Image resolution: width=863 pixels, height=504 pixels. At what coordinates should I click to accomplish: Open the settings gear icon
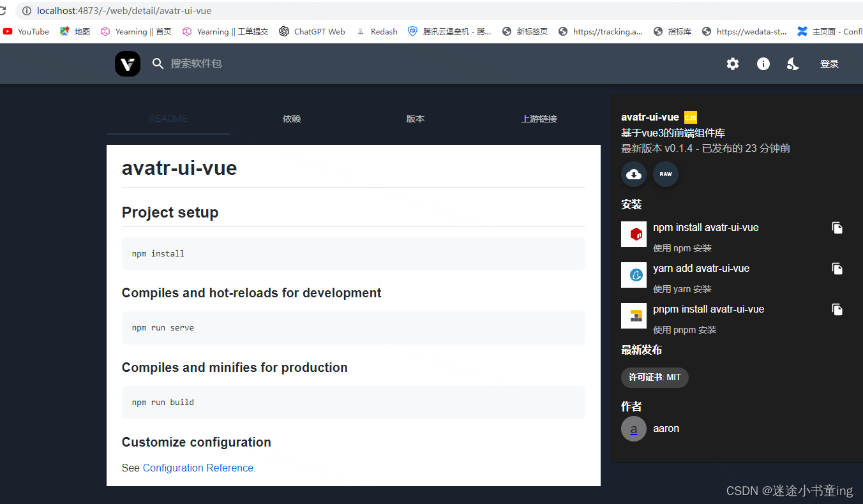click(733, 64)
